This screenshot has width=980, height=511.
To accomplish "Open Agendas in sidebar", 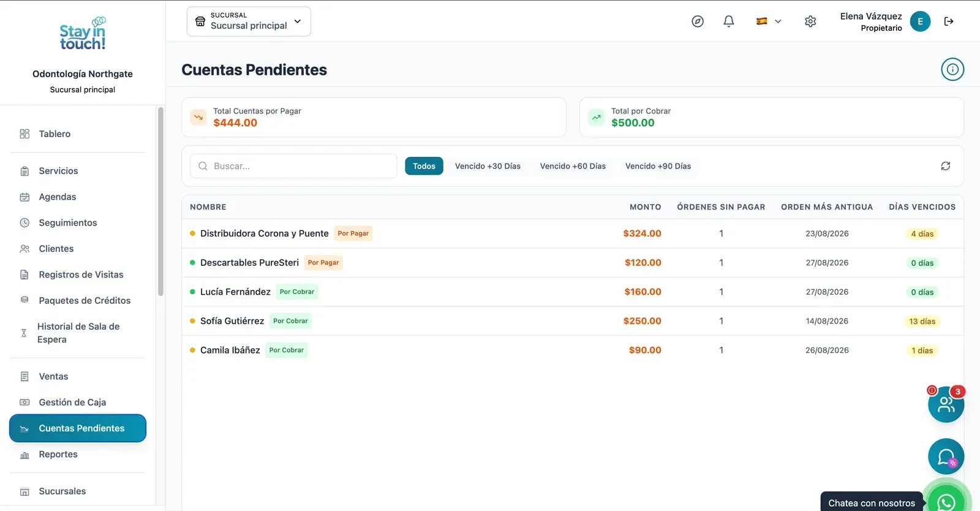I will pyautogui.click(x=78, y=197).
